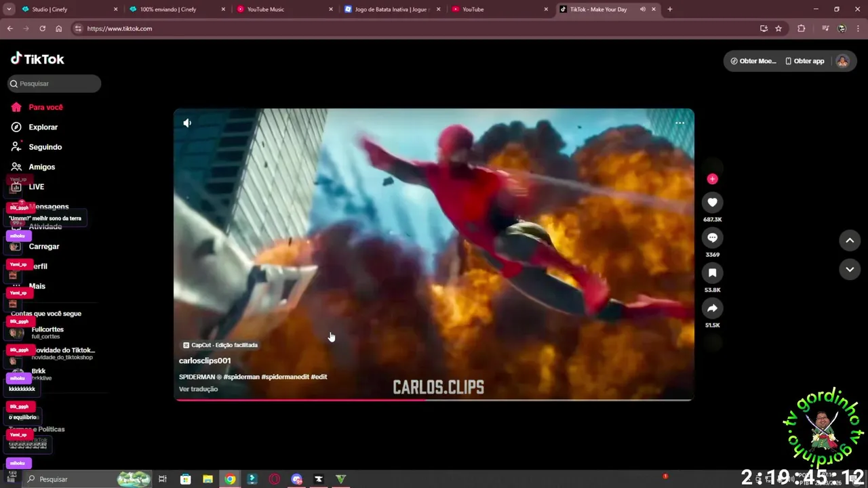
Task: Click Obter Moedas button
Action: pyautogui.click(x=753, y=61)
